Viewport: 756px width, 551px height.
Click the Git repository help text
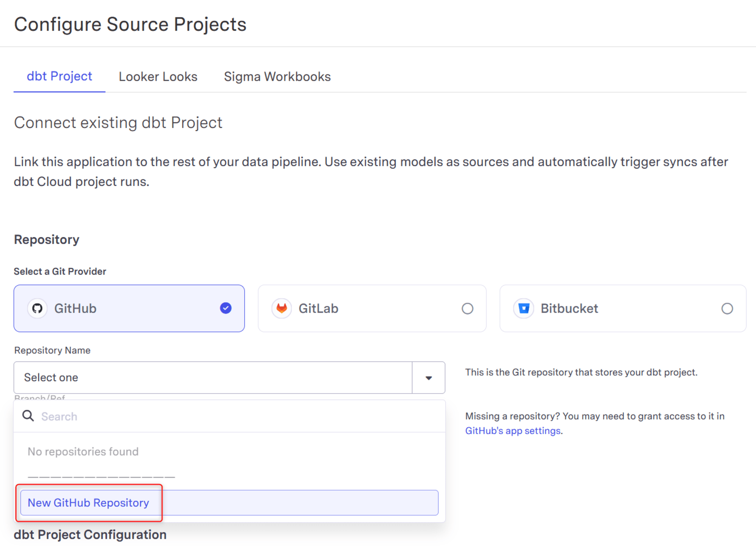click(581, 373)
